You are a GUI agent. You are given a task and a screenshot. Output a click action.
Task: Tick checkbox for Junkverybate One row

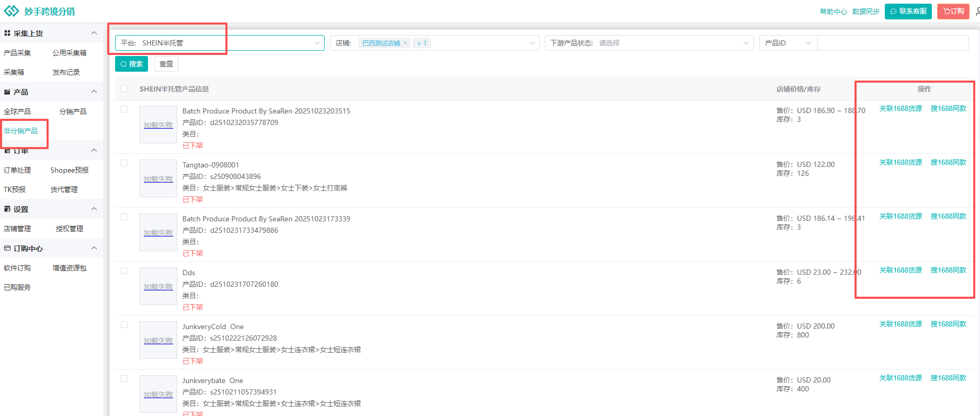[124, 379]
